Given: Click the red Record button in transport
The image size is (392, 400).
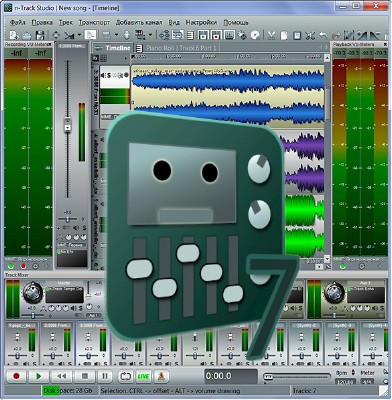Looking at the screenshot, I should [x=16, y=376].
